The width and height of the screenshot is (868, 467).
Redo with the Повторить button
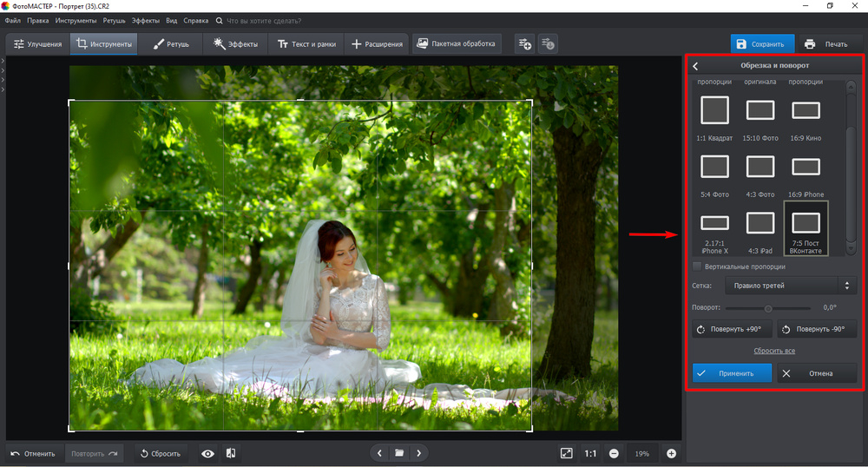(x=94, y=453)
